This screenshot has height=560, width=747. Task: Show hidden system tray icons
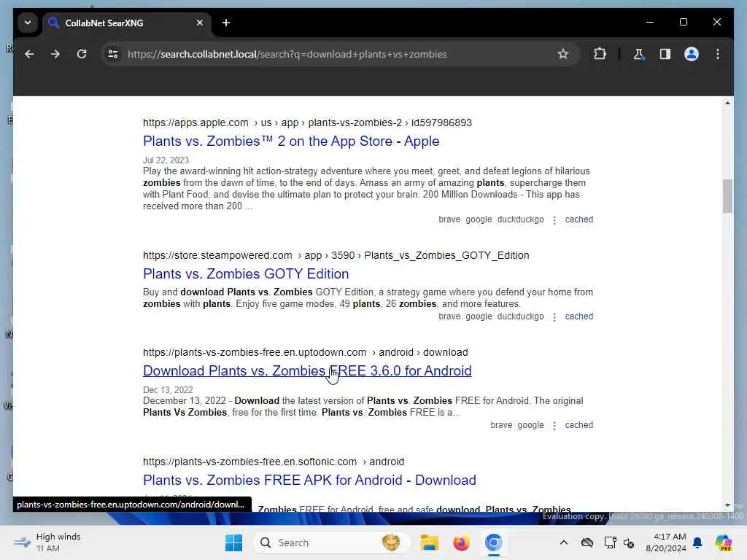pos(564,542)
